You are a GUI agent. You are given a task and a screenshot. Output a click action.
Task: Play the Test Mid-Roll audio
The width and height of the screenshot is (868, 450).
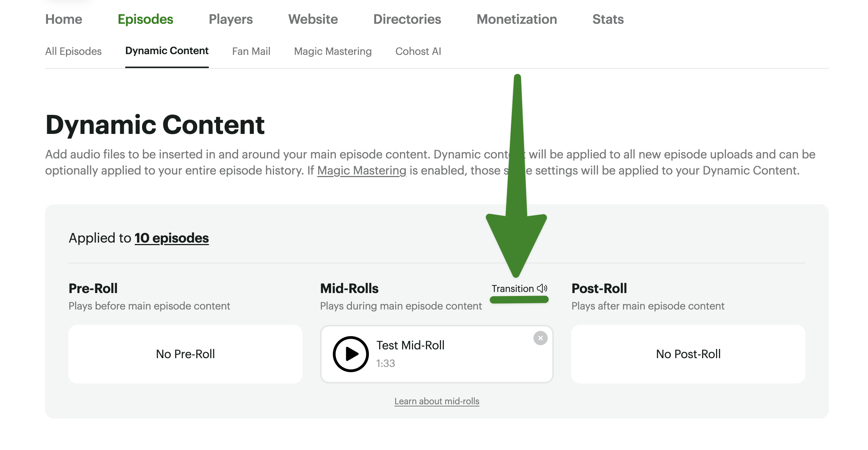click(x=350, y=354)
